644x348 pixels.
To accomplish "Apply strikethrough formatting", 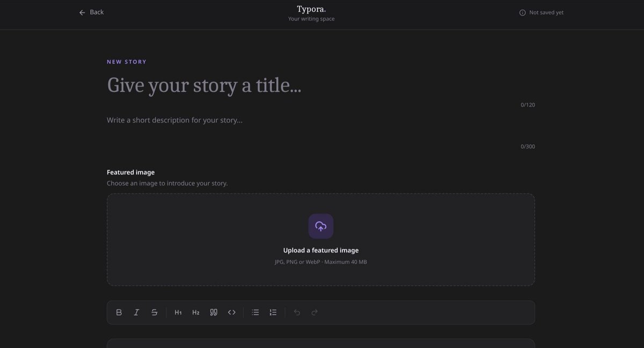I will coord(155,313).
